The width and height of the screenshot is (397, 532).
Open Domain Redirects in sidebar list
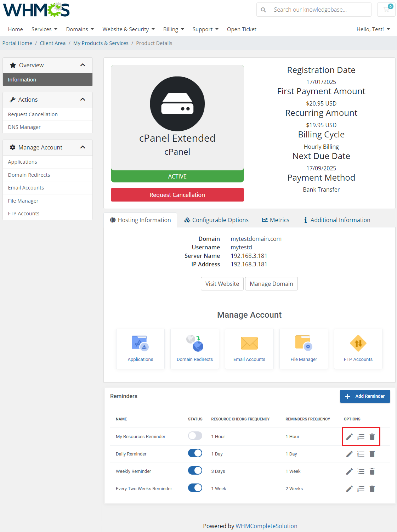pyautogui.click(x=47, y=175)
